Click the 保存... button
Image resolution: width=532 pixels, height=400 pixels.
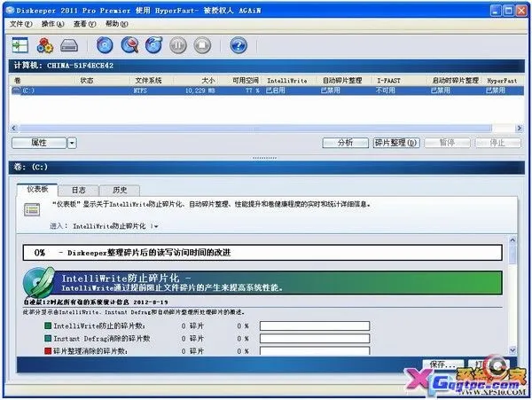click(x=442, y=365)
